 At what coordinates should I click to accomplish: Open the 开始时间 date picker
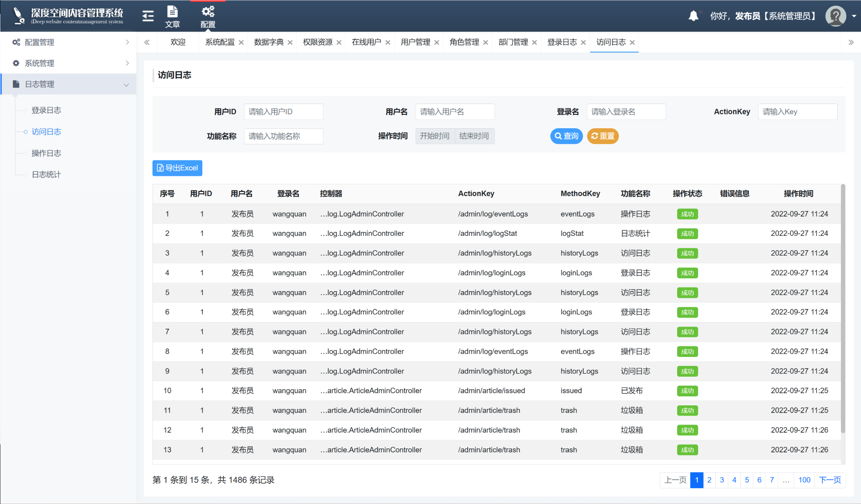tap(435, 136)
